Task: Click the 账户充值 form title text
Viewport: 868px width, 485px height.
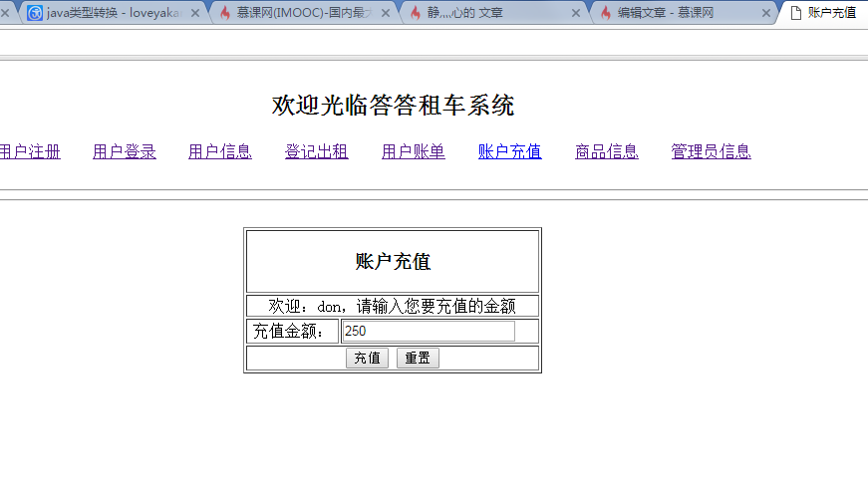Action: coord(393,262)
